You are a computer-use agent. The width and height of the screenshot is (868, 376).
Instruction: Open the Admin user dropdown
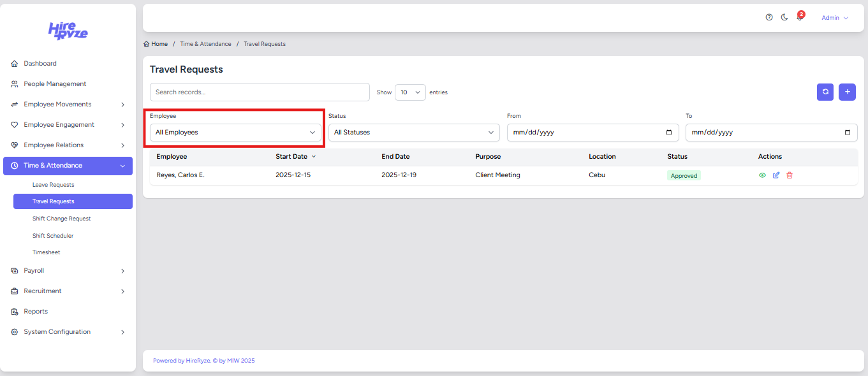tap(834, 18)
